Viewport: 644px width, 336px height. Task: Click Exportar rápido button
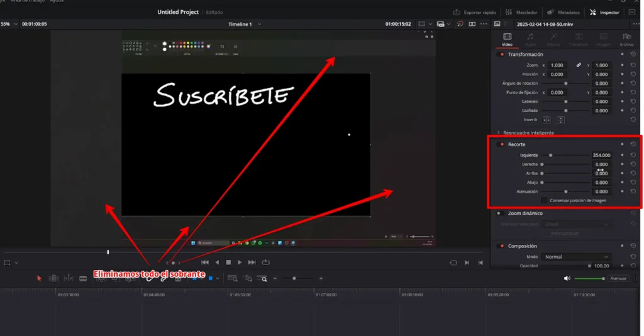tap(475, 13)
